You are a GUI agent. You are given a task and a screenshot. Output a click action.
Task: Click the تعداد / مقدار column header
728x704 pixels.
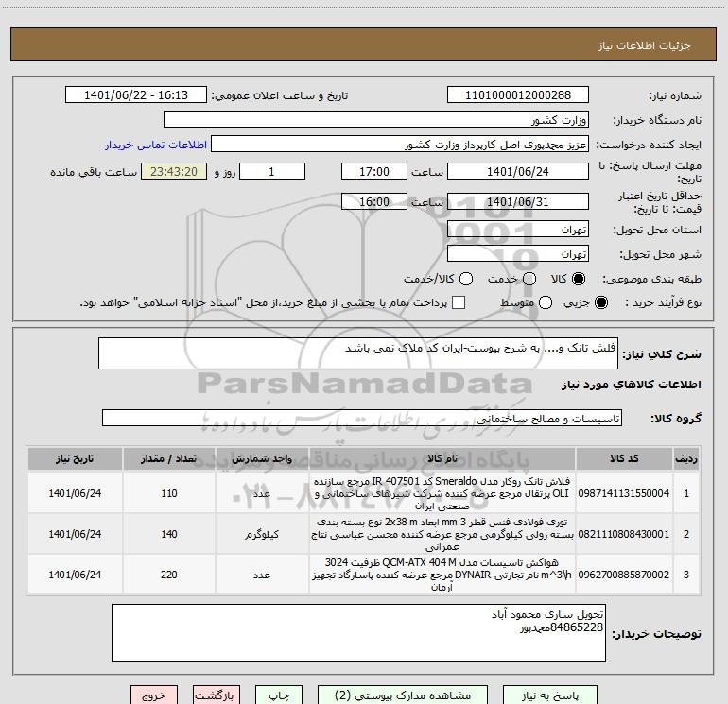coord(169,458)
